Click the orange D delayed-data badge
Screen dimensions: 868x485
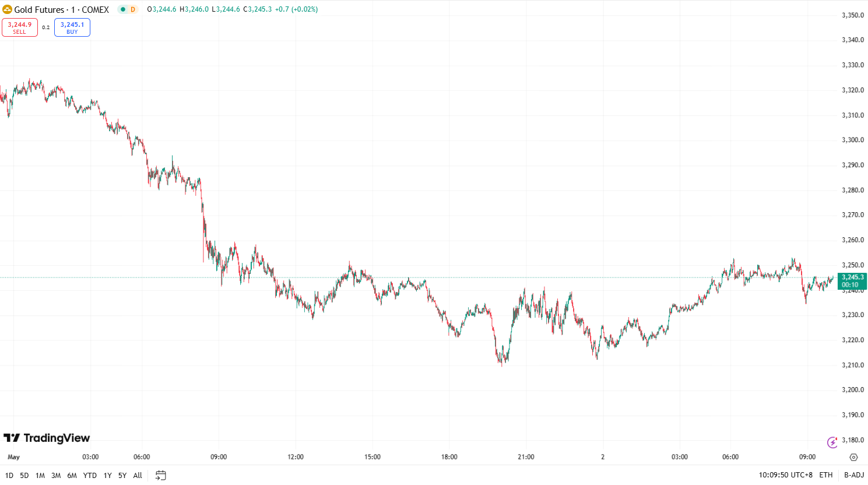coord(133,9)
